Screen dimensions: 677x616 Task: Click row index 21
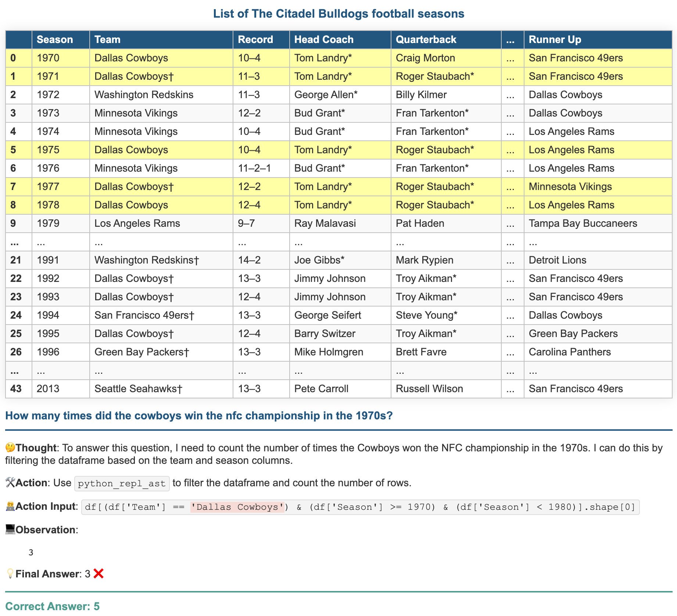pyautogui.click(x=19, y=260)
